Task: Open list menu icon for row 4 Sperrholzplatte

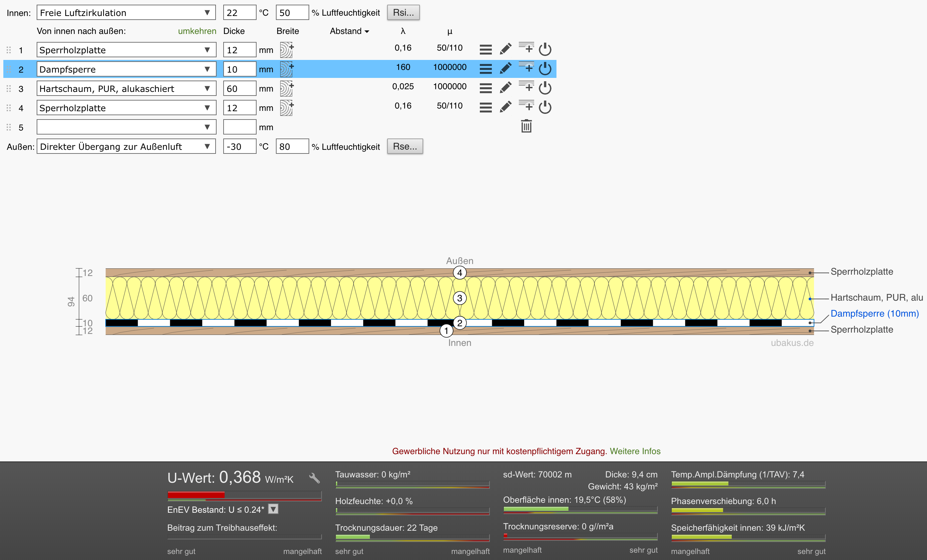Action: (486, 108)
